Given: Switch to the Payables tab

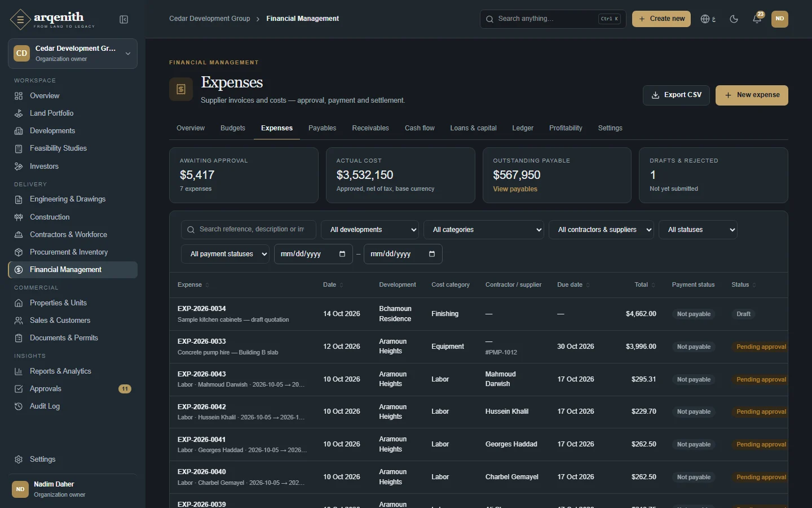Looking at the screenshot, I should [x=322, y=128].
